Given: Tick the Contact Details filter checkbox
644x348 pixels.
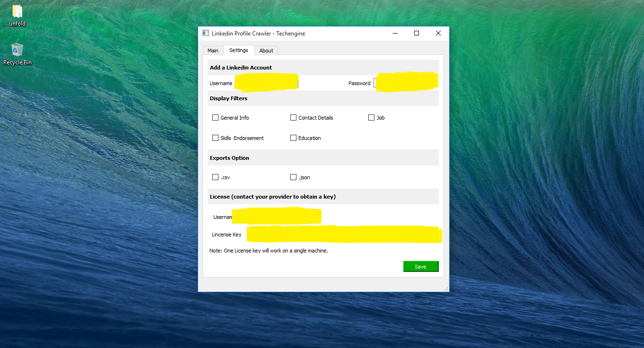Looking at the screenshot, I should pyautogui.click(x=294, y=118).
